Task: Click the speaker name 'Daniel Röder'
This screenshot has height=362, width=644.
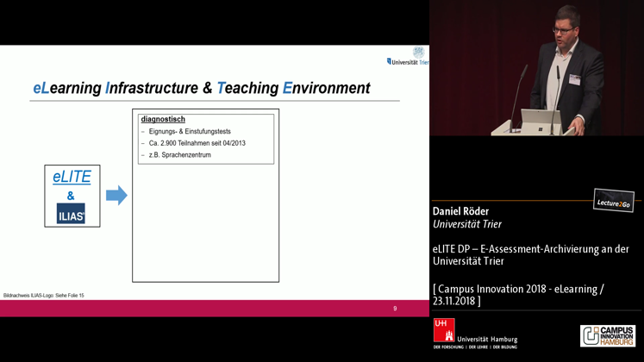Action: 461,211
